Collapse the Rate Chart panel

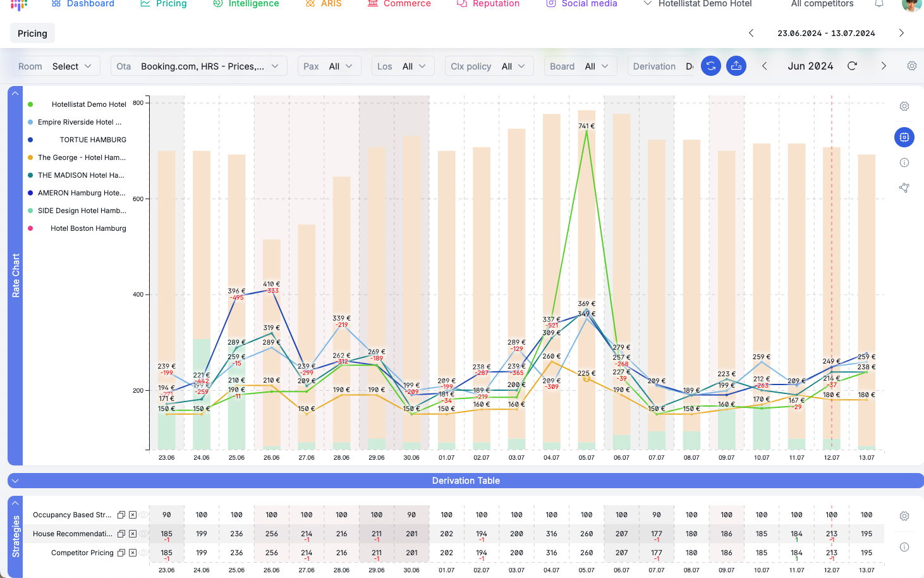pyautogui.click(x=15, y=93)
